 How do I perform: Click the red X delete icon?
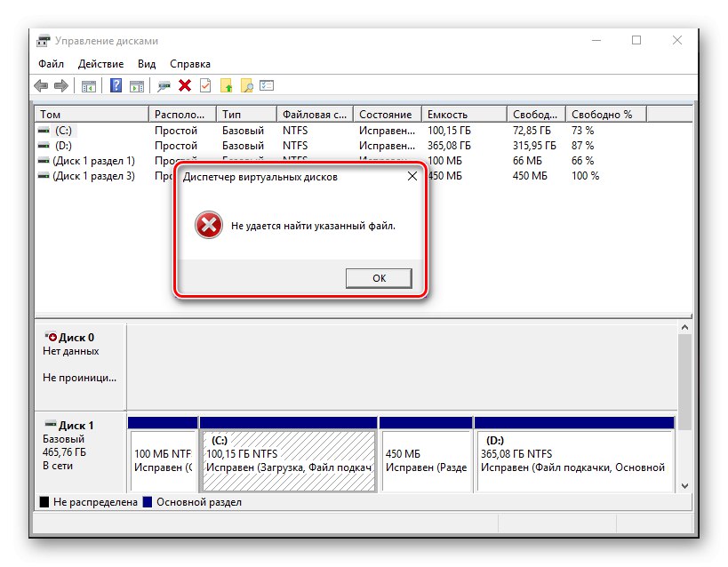point(185,85)
